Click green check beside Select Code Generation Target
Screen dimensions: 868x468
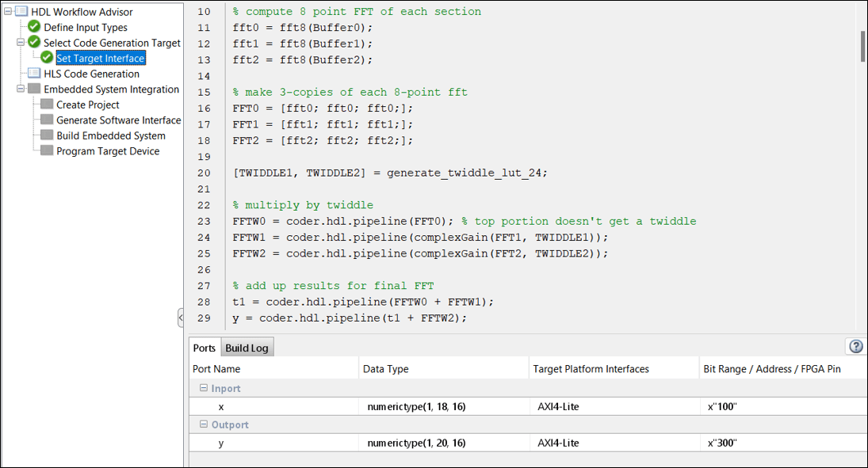(x=33, y=42)
